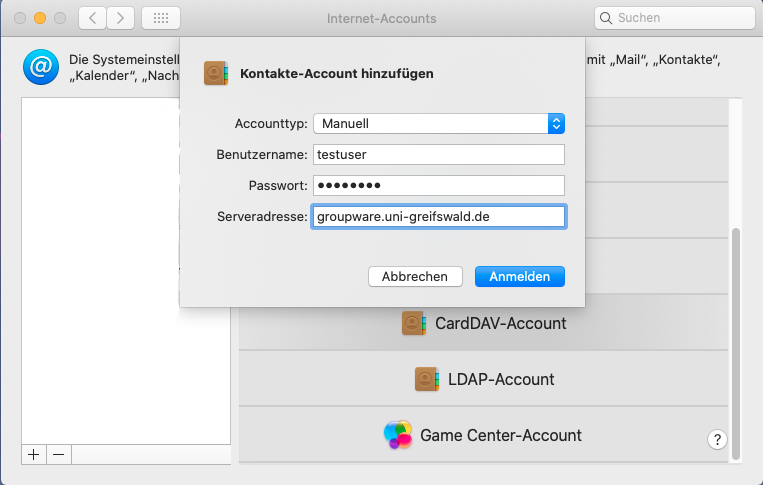Add account with the plus button
Image resolution: width=763 pixels, height=485 pixels.
[33, 454]
